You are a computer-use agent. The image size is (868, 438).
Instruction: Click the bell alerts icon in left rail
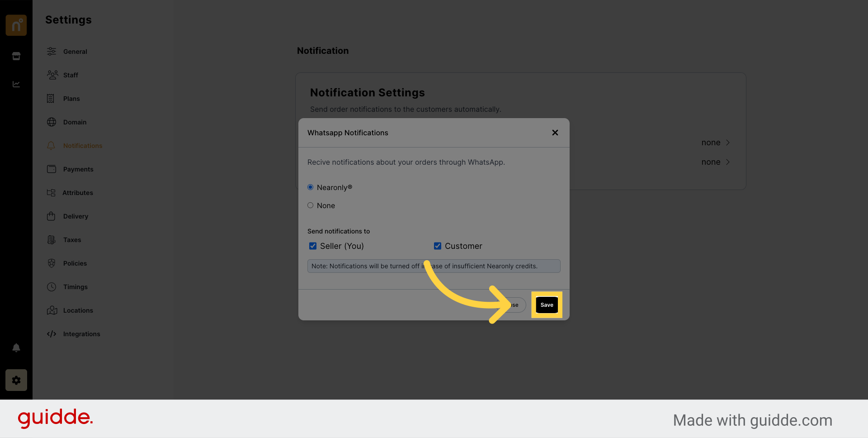coord(16,348)
